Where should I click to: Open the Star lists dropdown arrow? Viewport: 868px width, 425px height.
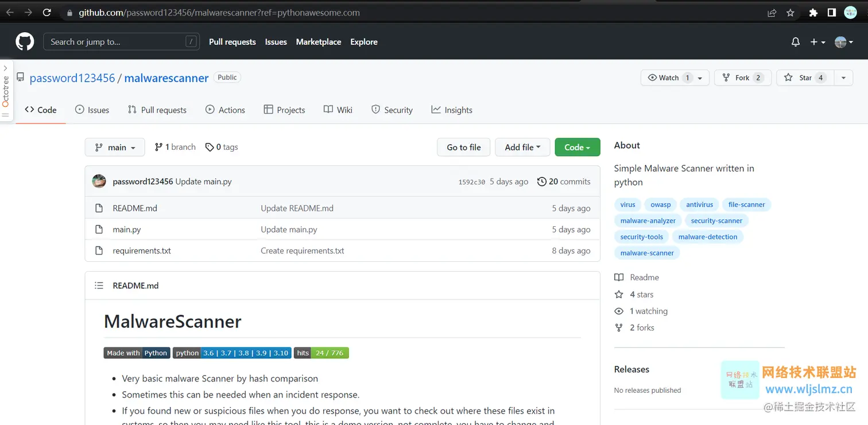(x=843, y=78)
